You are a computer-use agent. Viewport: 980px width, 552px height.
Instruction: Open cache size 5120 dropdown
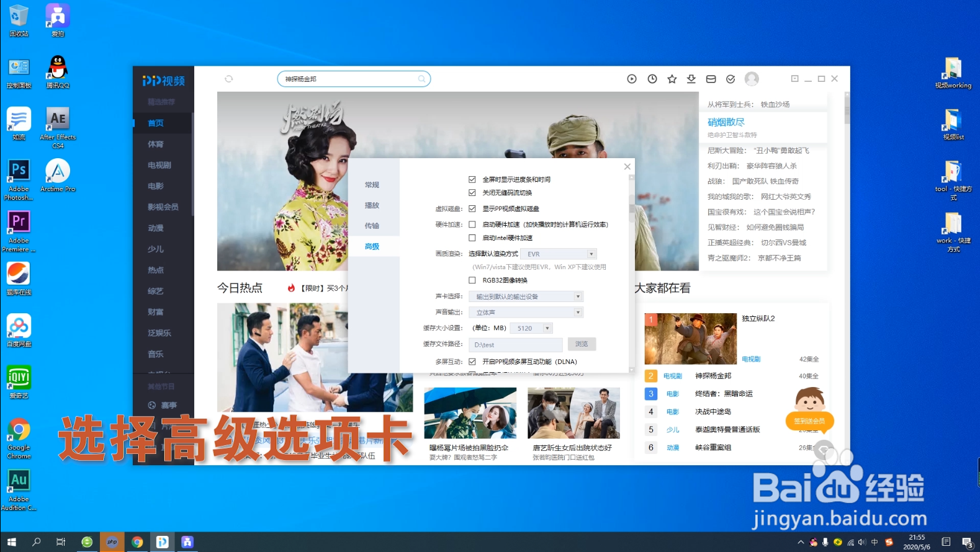[x=532, y=328]
